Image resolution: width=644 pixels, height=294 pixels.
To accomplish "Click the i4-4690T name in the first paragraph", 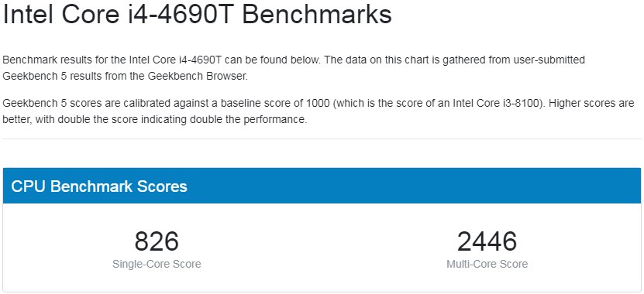I will coord(201,60).
